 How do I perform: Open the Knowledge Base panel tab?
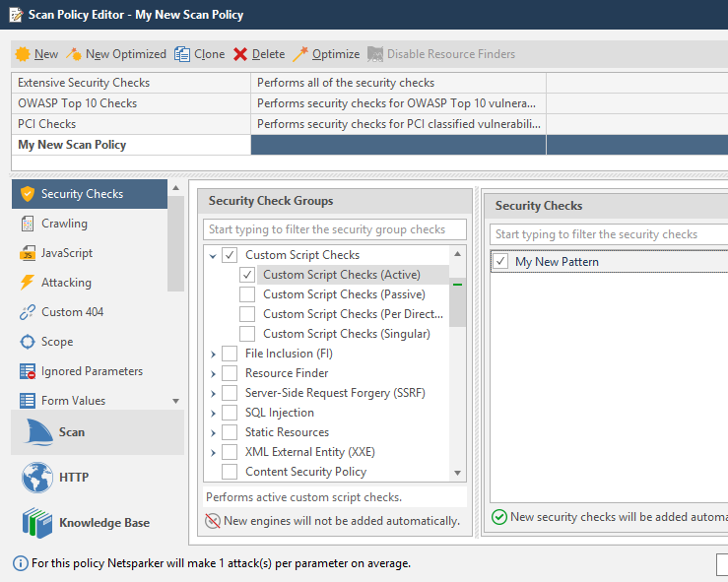[x=103, y=523]
